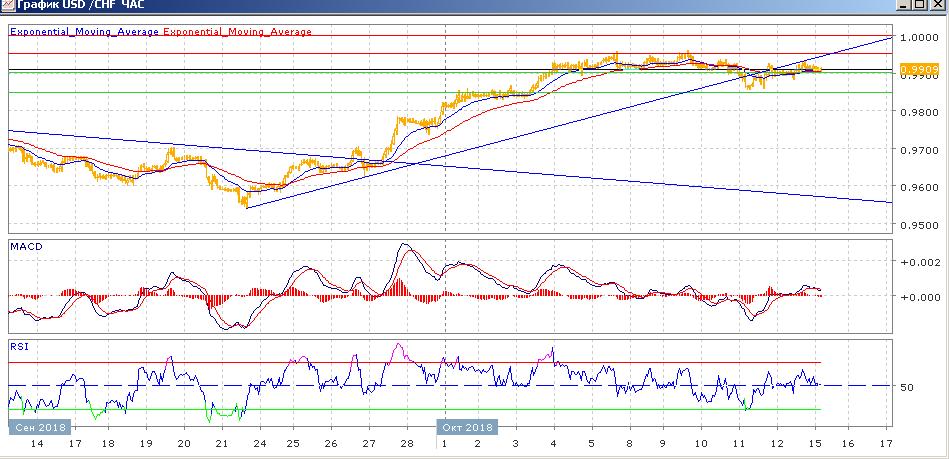Click date 27 on the time axis

[369, 443]
